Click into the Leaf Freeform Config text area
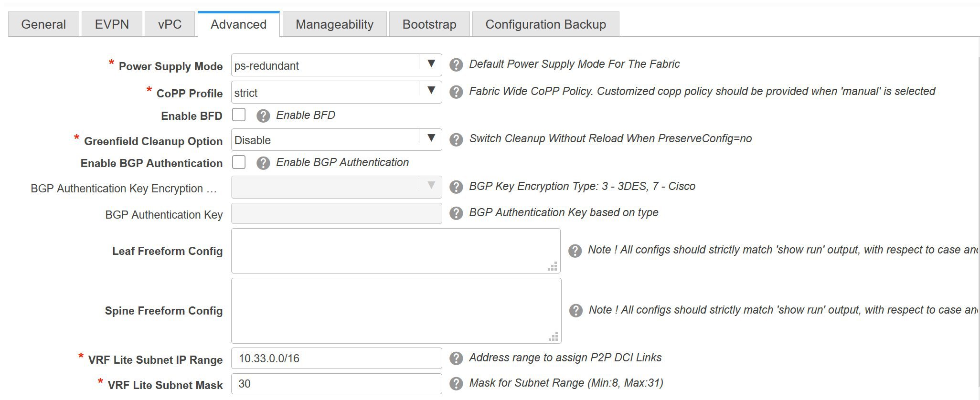Image resolution: width=980 pixels, height=400 pixels. (x=395, y=251)
